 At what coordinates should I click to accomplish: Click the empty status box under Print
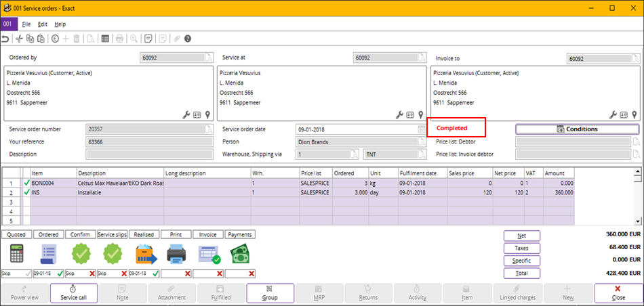176,274
